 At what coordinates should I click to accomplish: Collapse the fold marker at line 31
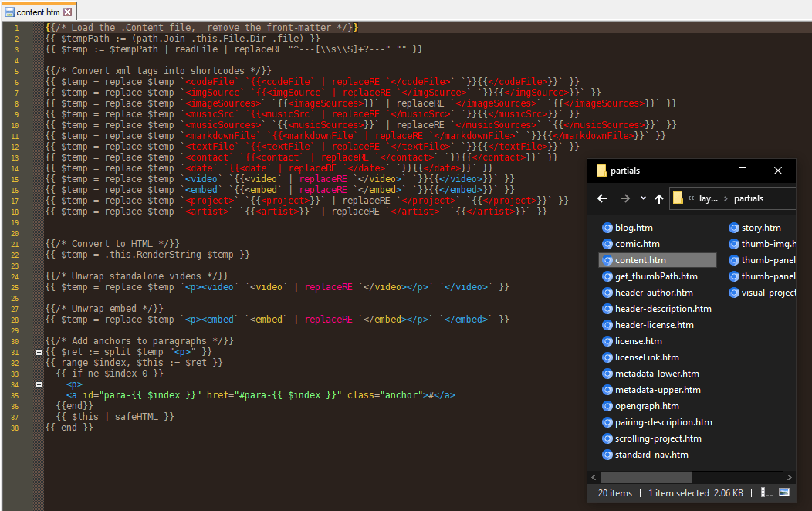39,352
